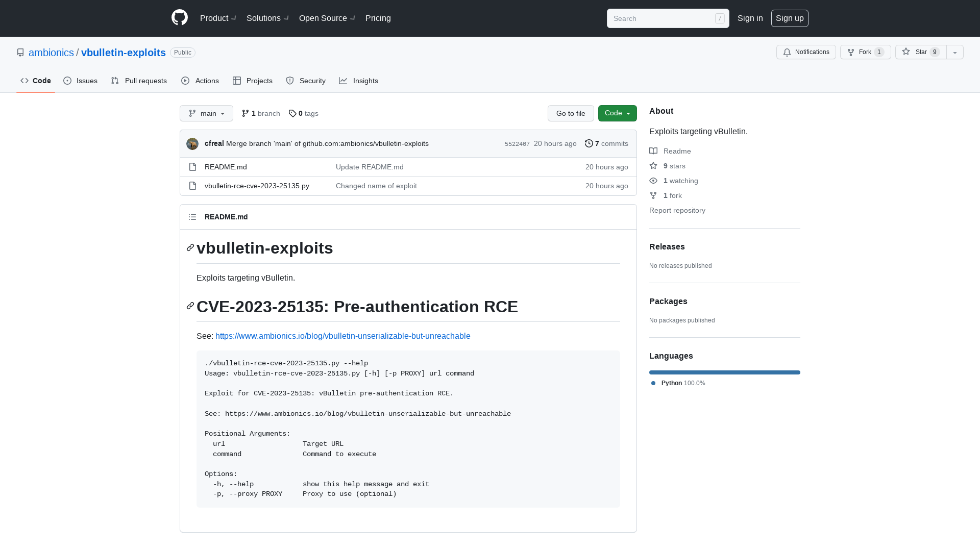The image size is (980, 551).
Task: Open the Merge branch commit message
Action: 327,143
